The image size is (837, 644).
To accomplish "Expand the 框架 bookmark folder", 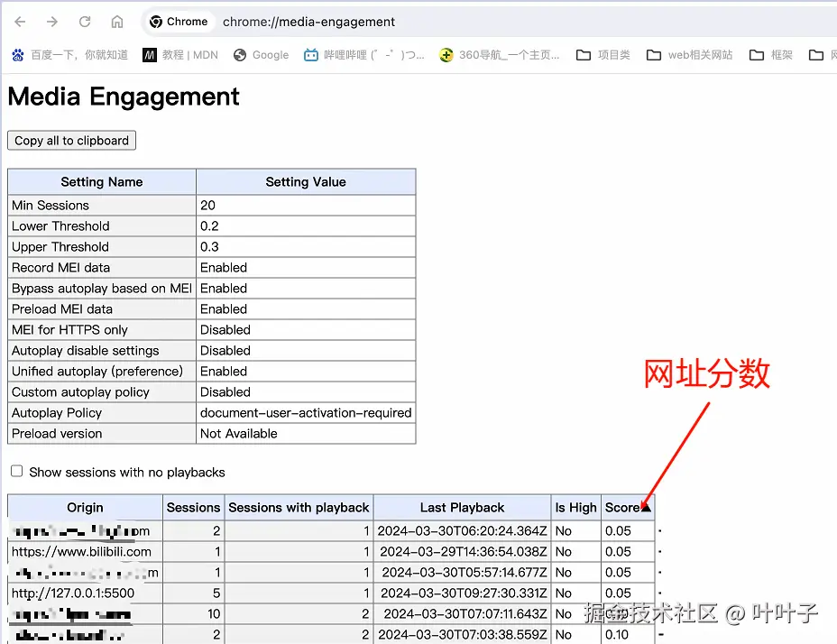I will pos(771,55).
